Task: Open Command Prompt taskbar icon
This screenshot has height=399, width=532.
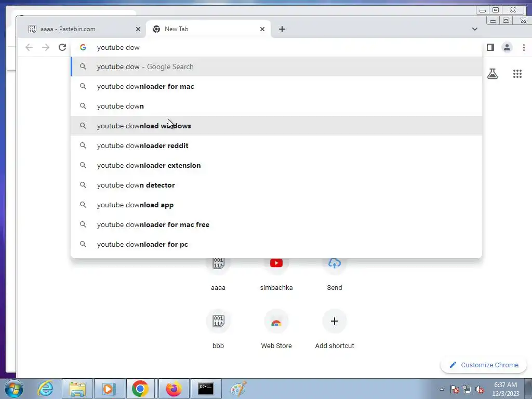Action: tap(206, 389)
